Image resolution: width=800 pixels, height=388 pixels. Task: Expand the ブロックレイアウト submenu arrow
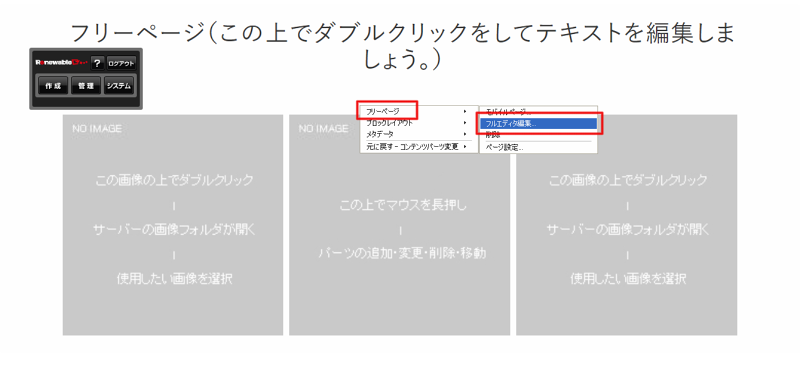tap(464, 123)
